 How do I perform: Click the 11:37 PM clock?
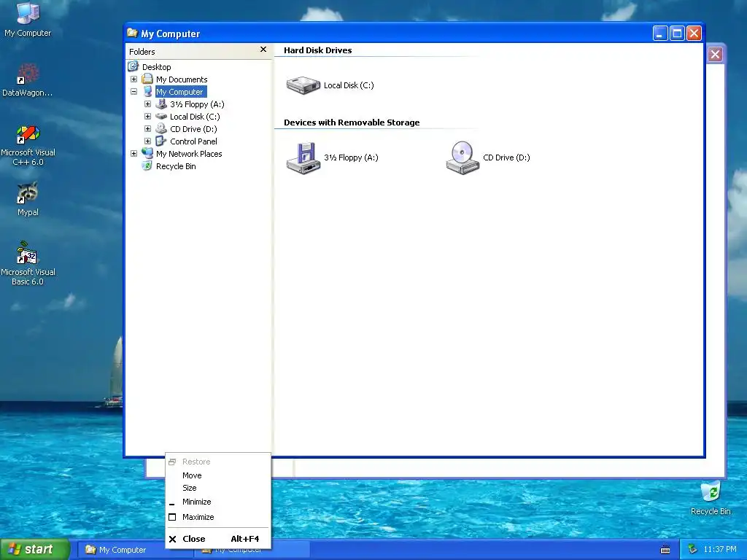(x=720, y=550)
